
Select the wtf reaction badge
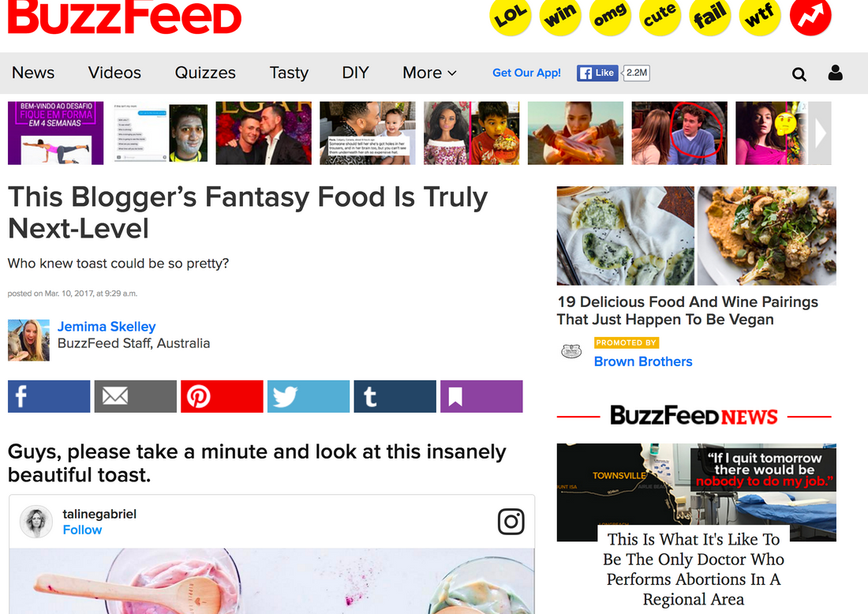coord(759,17)
